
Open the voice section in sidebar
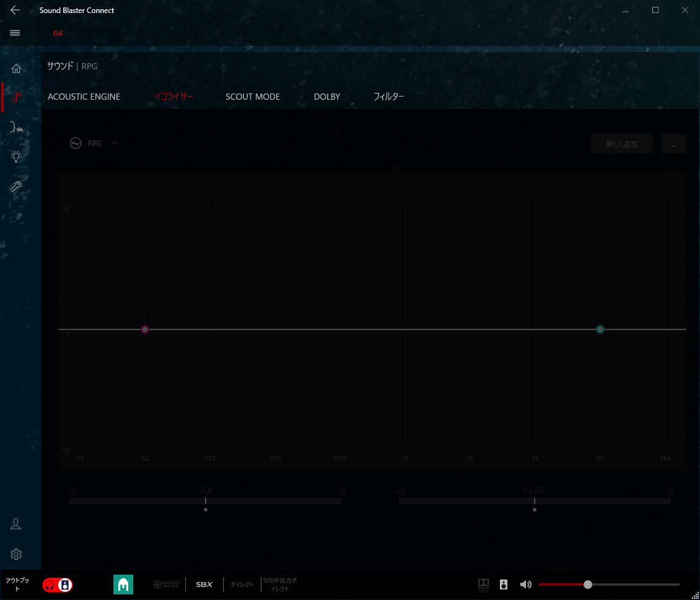(x=16, y=127)
